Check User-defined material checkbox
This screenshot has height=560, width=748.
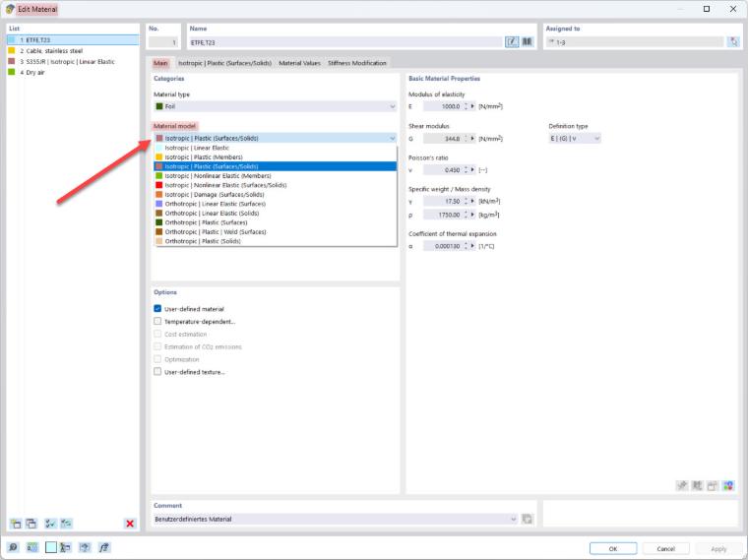pos(157,309)
